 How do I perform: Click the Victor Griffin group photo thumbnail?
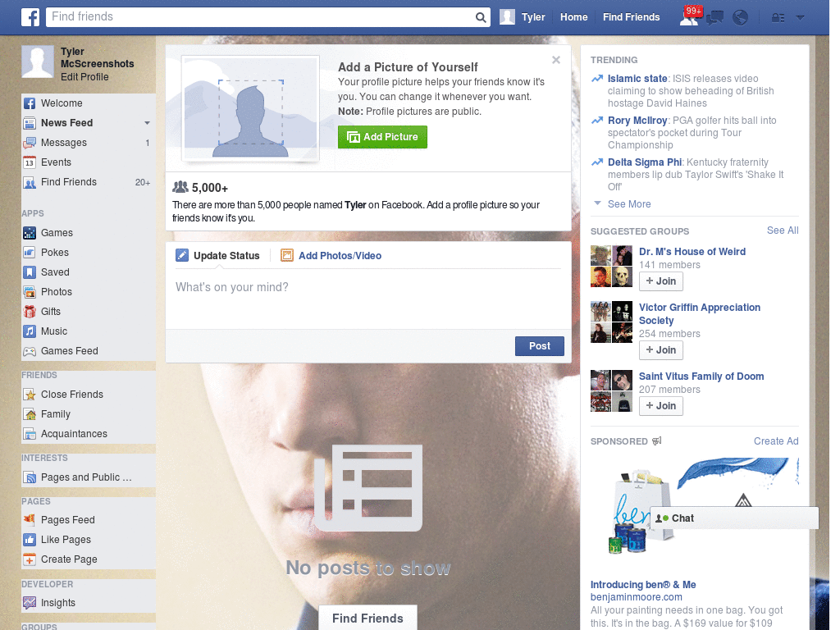pos(611,322)
